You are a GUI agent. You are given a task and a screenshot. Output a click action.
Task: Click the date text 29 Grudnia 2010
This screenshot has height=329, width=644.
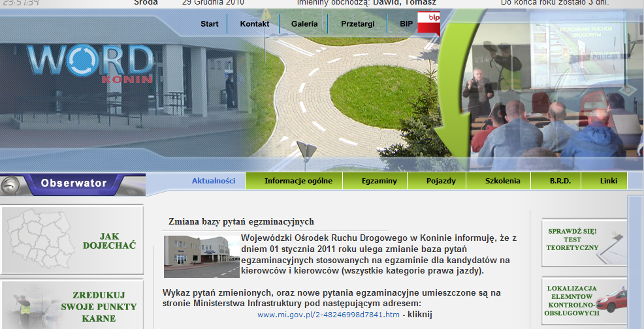click(213, 3)
